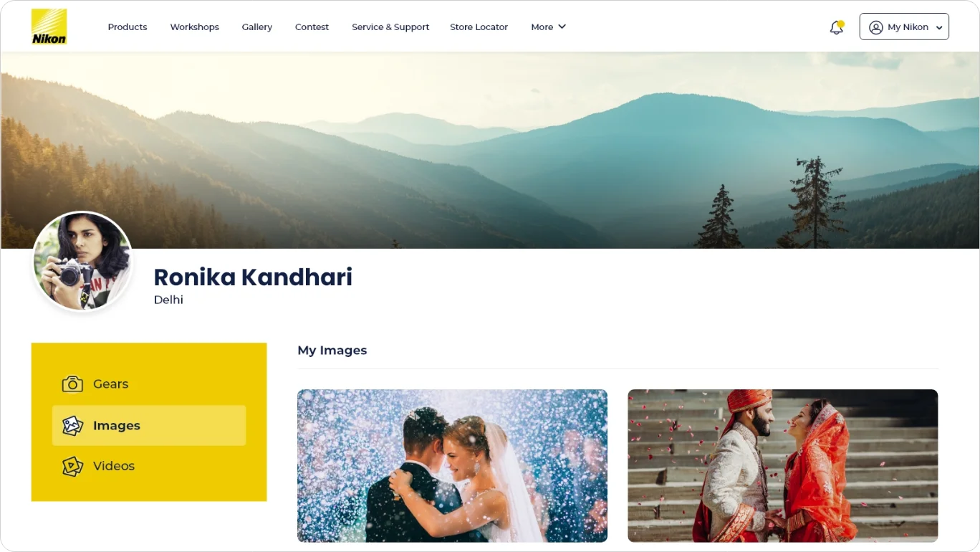980x552 pixels.
Task: Select the Gears camera icon
Action: coord(72,384)
